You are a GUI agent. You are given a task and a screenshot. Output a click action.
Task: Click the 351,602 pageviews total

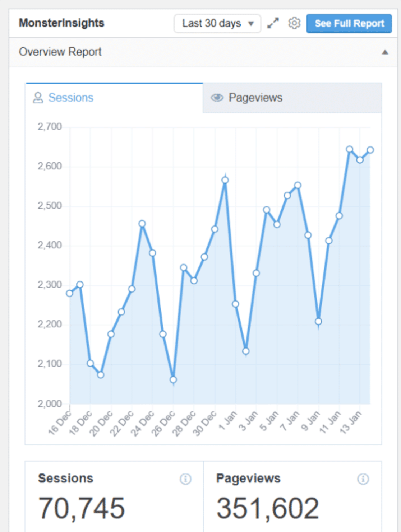pyautogui.click(x=267, y=508)
